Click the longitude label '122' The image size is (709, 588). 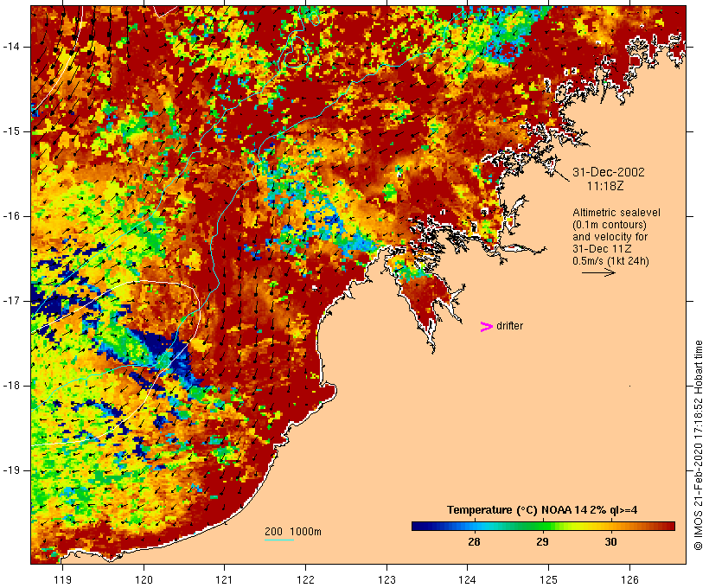pyautogui.click(x=306, y=580)
